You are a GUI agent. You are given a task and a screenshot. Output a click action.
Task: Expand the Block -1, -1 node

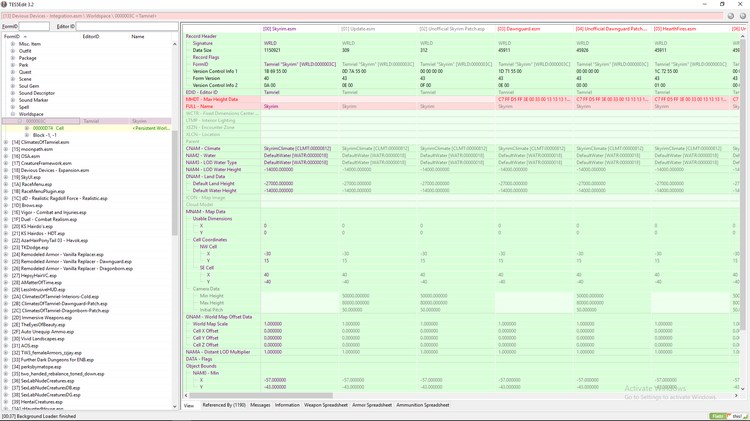pos(27,135)
